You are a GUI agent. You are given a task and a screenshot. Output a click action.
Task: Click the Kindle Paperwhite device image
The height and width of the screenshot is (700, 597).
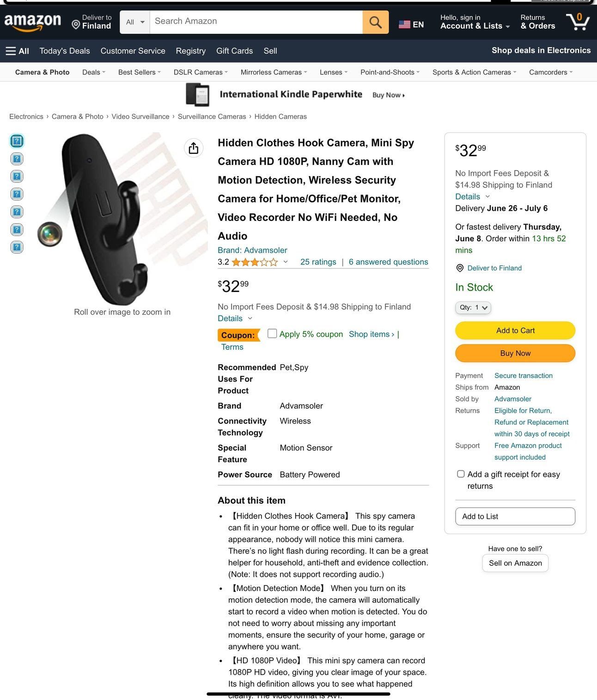click(x=197, y=94)
